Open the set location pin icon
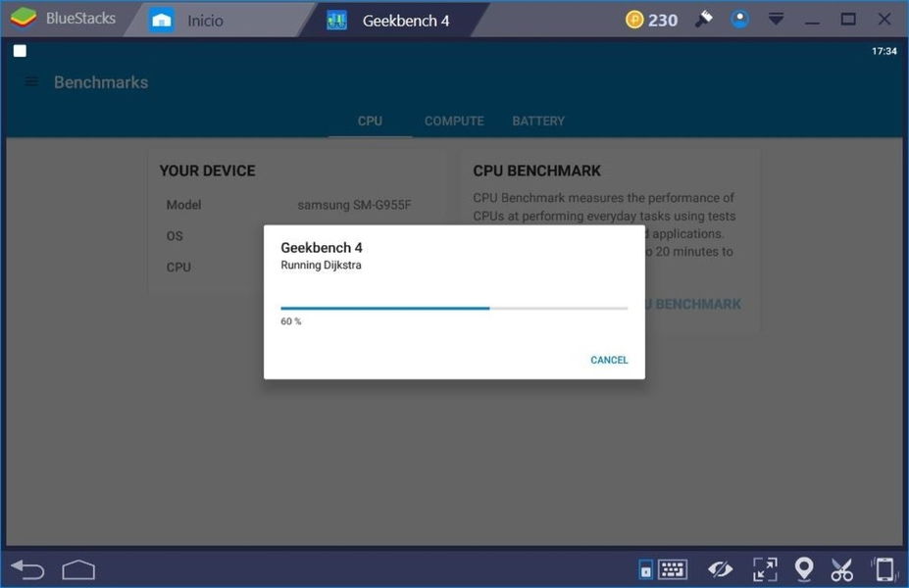Image resolution: width=909 pixels, height=588 pixels. coord(803,568)
